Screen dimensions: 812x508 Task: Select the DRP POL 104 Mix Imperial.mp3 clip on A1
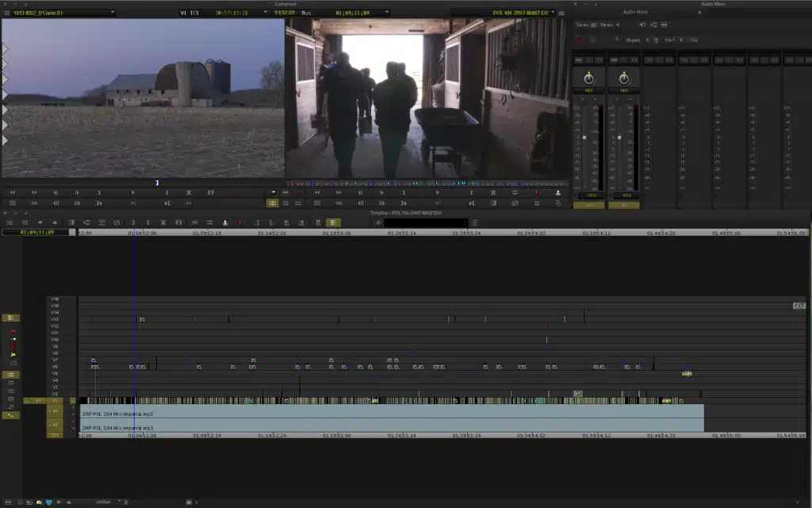317,414
